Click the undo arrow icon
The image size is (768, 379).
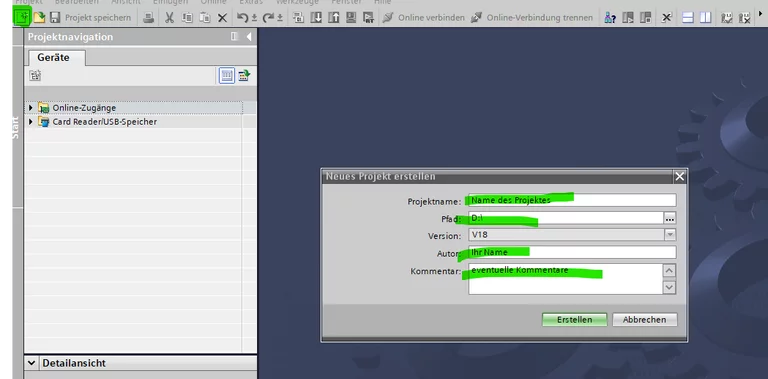point(242,18)
